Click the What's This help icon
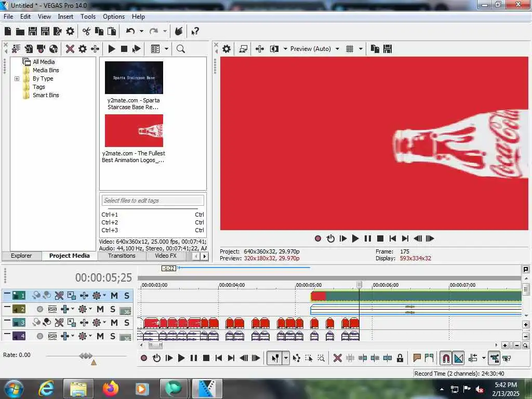The image size is (532, 399). tap(195, 32)
